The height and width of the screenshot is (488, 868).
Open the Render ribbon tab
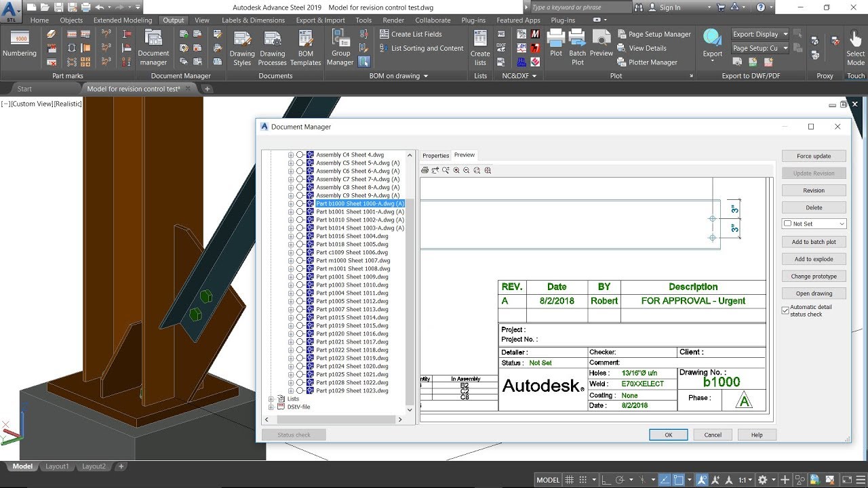click(x=393, y=20)
